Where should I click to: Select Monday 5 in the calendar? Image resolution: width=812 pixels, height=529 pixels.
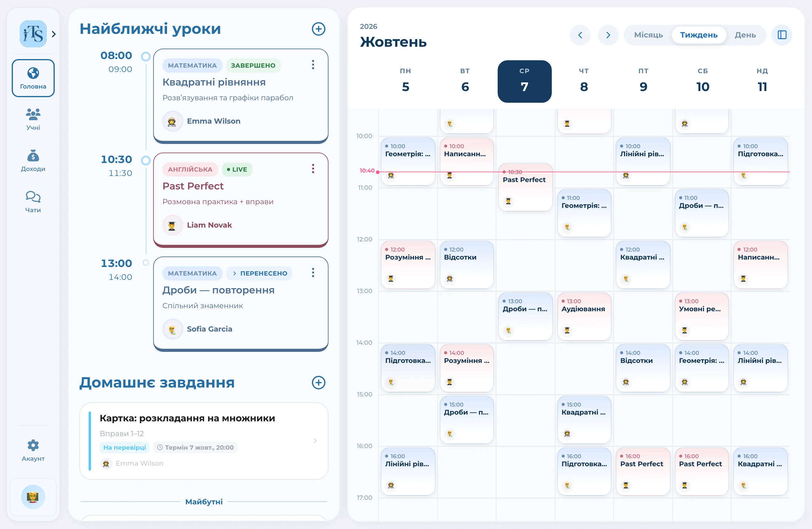[x=406, y=82]
